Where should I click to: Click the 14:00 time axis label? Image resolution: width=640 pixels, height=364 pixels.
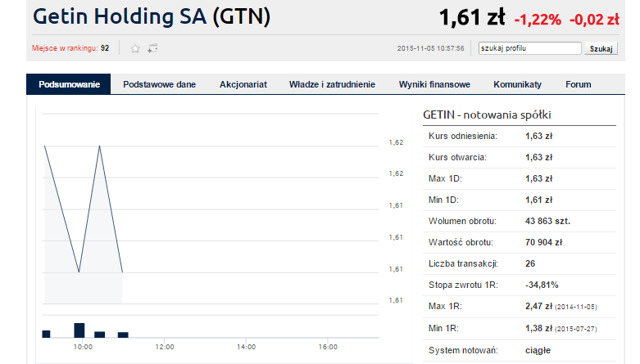tap(246, 347)
